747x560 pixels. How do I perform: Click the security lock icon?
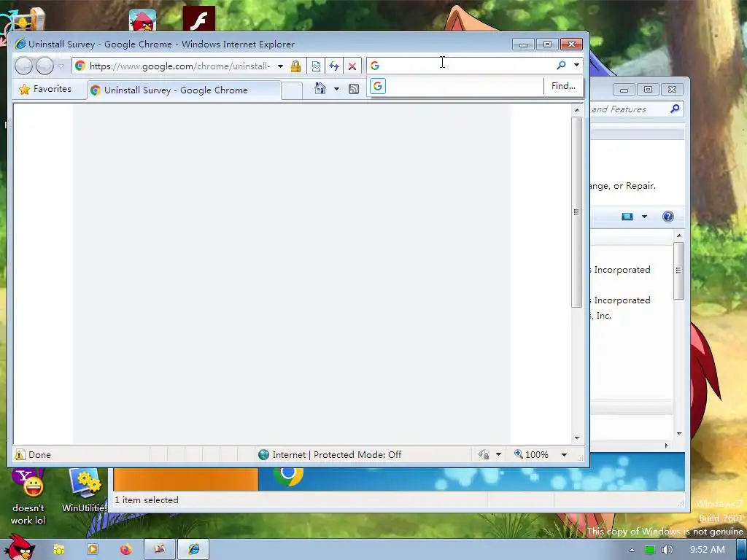coord(296,66)
